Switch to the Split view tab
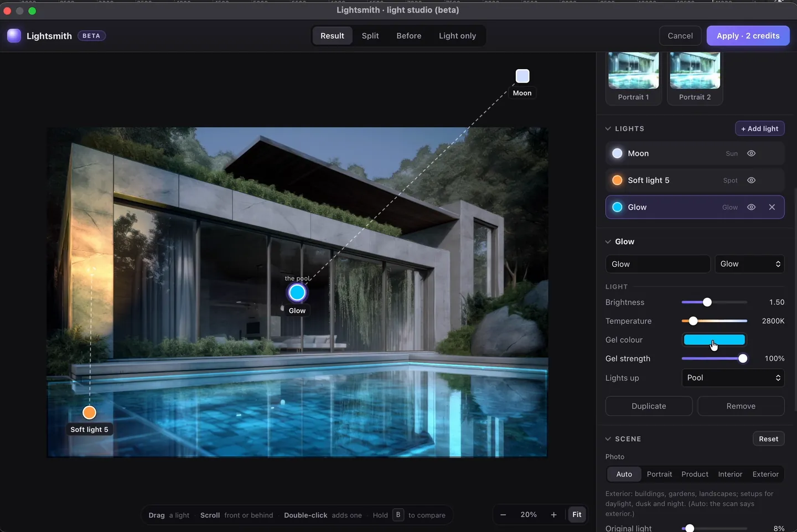The height and width of the screenshot is (532, 797). tap(370, 36)
